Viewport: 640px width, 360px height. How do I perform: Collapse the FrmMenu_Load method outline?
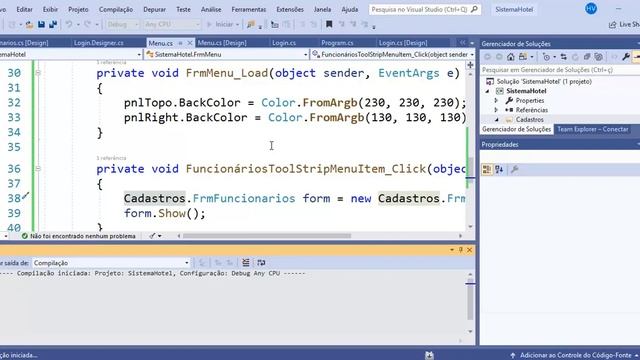pos(38,73)
